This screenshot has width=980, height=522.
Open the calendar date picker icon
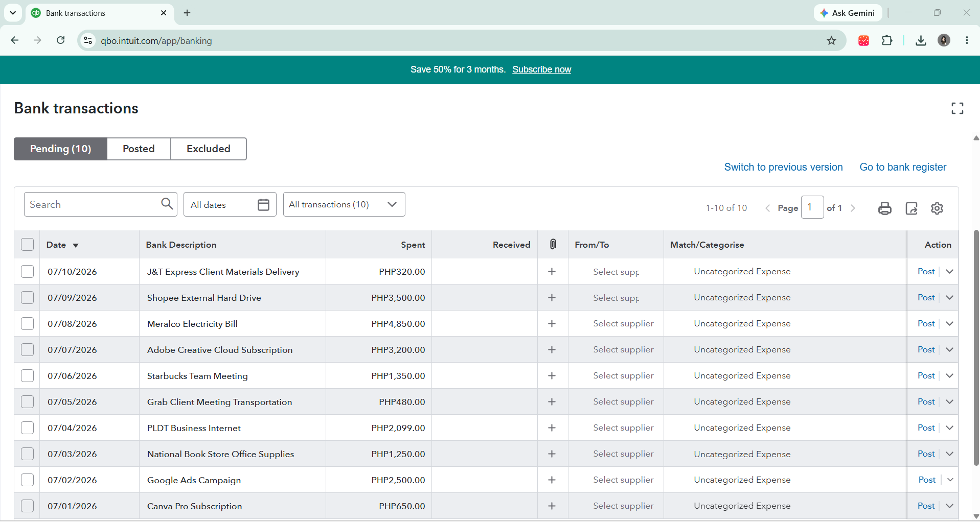coord(263,205)
